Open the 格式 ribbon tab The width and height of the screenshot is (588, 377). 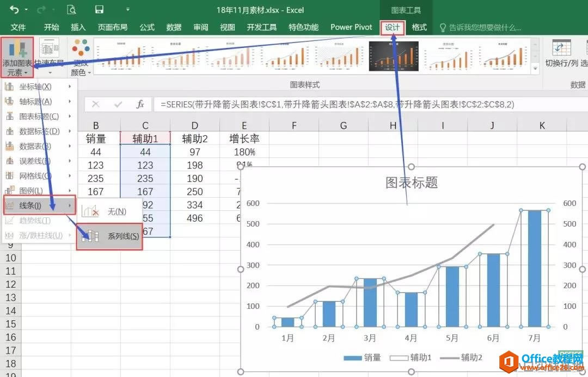(x=419, y=27)
